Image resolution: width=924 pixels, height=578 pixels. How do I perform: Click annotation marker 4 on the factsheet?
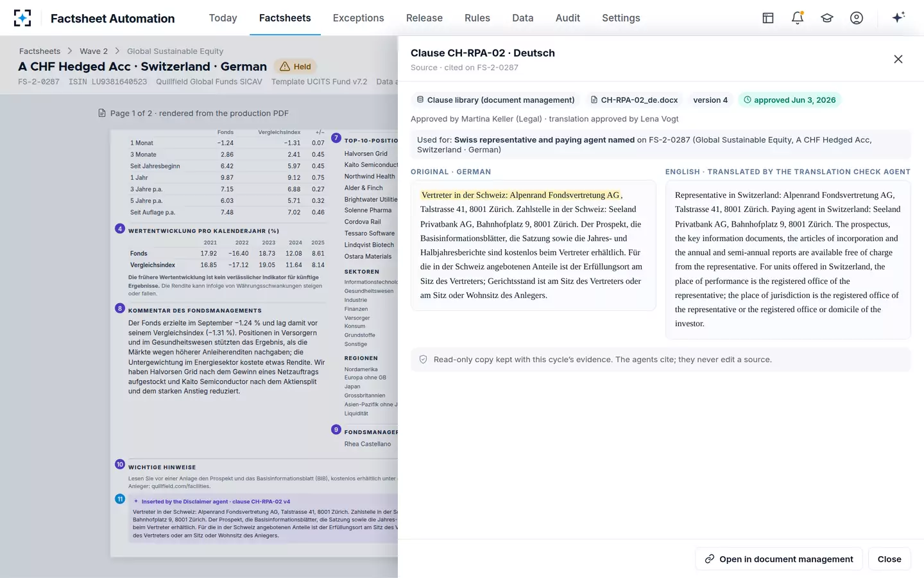click(120, 229)
